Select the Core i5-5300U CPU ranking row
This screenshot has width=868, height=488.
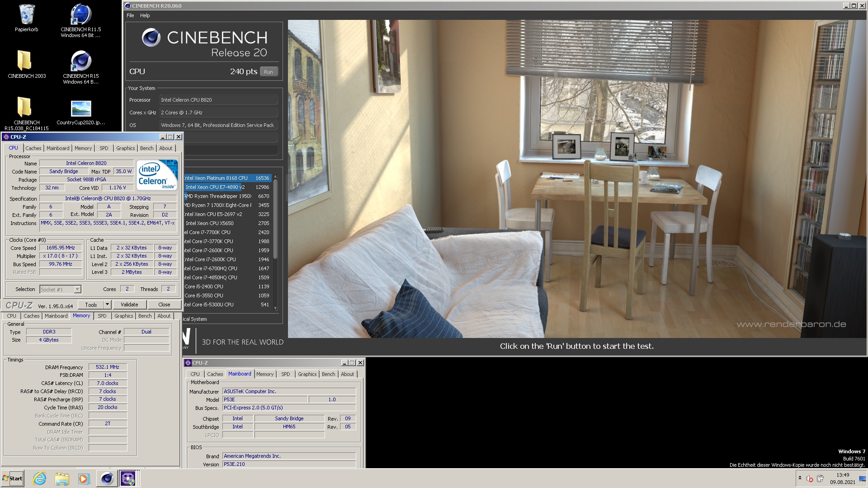(227, 305)
